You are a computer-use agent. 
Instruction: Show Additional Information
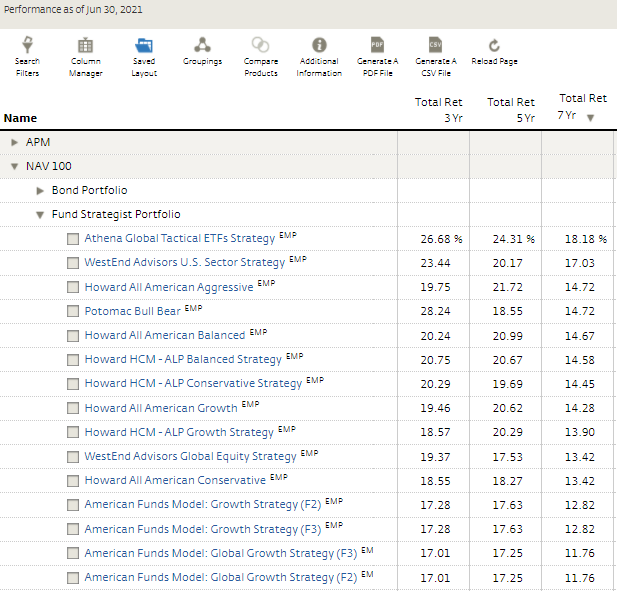tap(319, 56)
